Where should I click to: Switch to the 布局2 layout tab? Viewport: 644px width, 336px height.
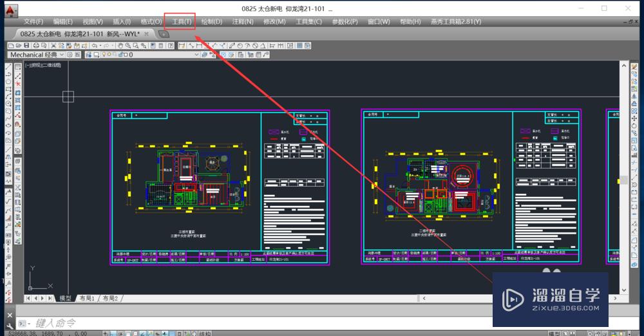(x=110, y=298)
